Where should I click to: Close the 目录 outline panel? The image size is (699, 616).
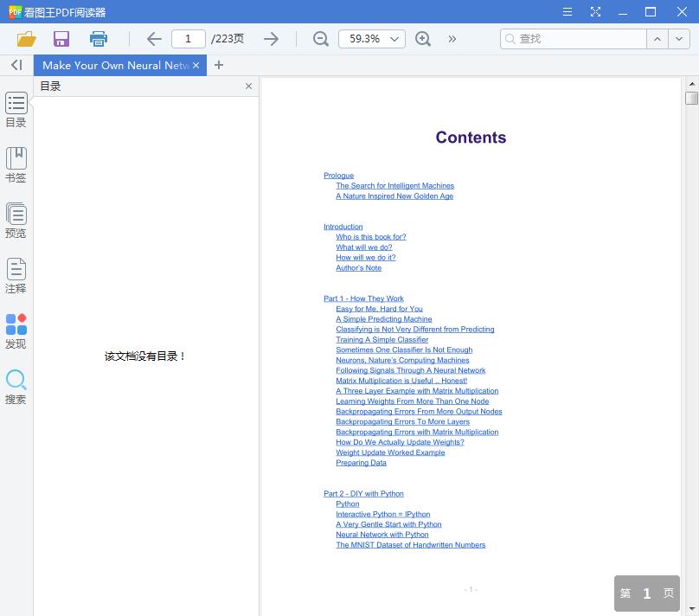248,87
